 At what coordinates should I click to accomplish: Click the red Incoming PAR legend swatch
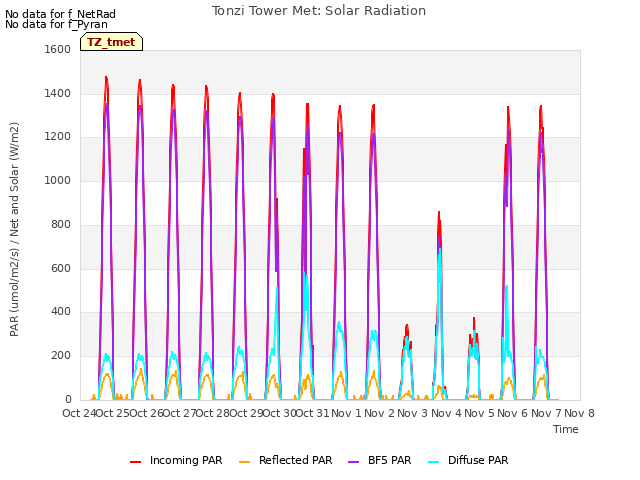click(x=136, y=461)
